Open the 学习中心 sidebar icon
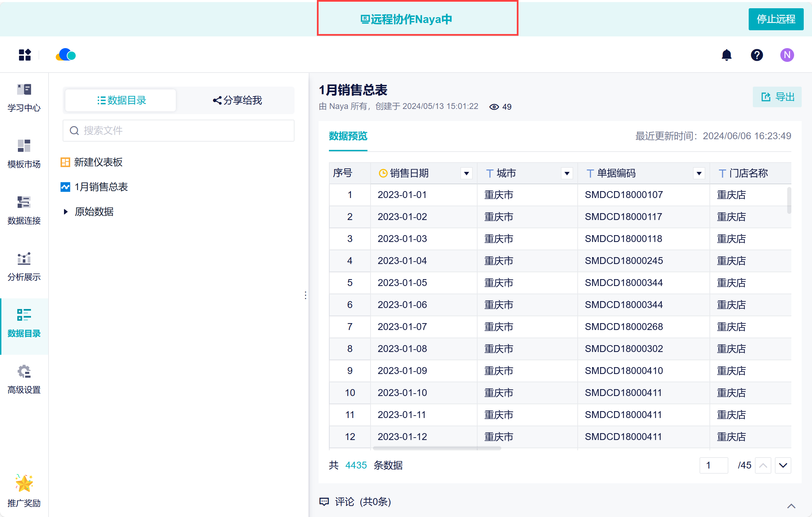812x517 pixels. 24,90
